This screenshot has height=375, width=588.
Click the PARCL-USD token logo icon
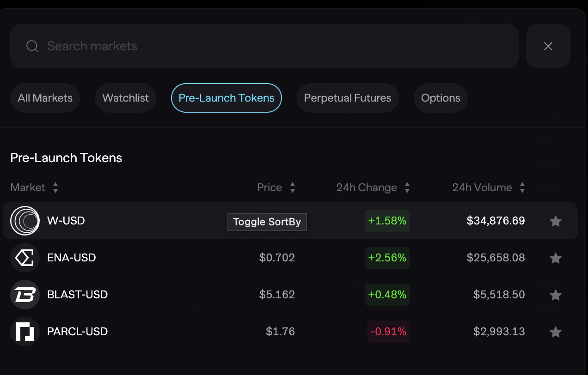[x=25, y=332]
